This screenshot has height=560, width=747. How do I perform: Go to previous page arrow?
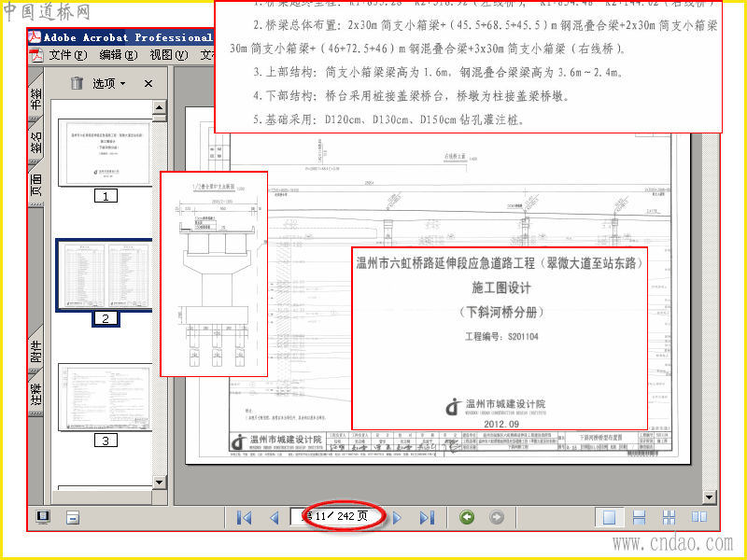pyautogui.click(x=274, y=517)
